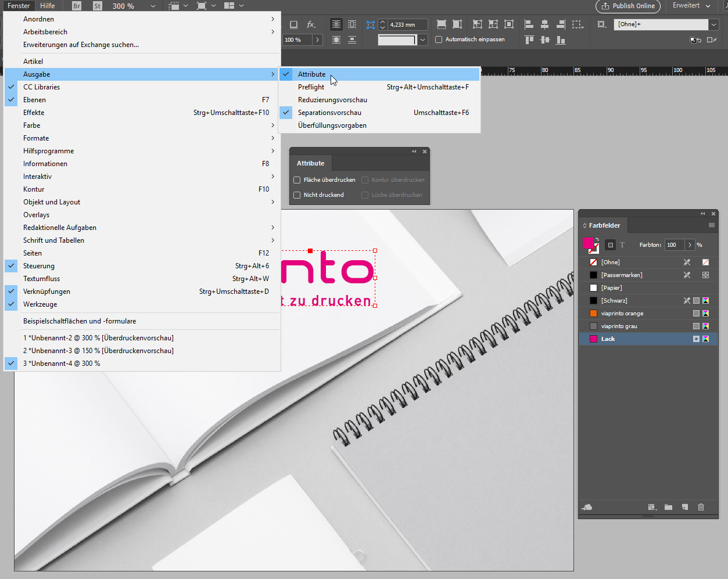Choose Überfüllungsvorgaben in the Ausgabe submenu
The image size is (728, 579).
click(x=379, y=125)
